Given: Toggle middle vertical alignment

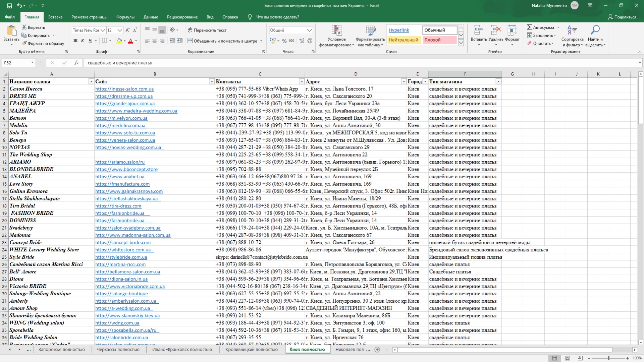Looking at the screenshot, I should pos(155,30).
